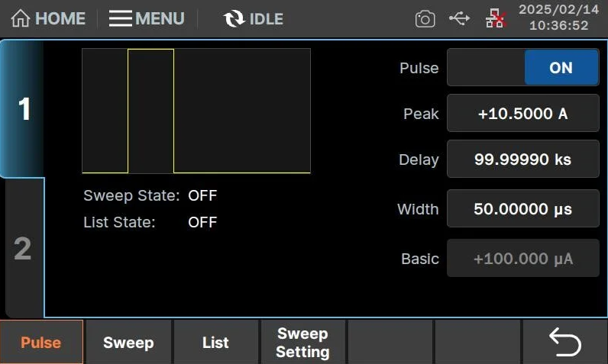Screen dimensions: 608x364
Task: Click the Basic +100.000 µA field
Action: click(522, 259)
